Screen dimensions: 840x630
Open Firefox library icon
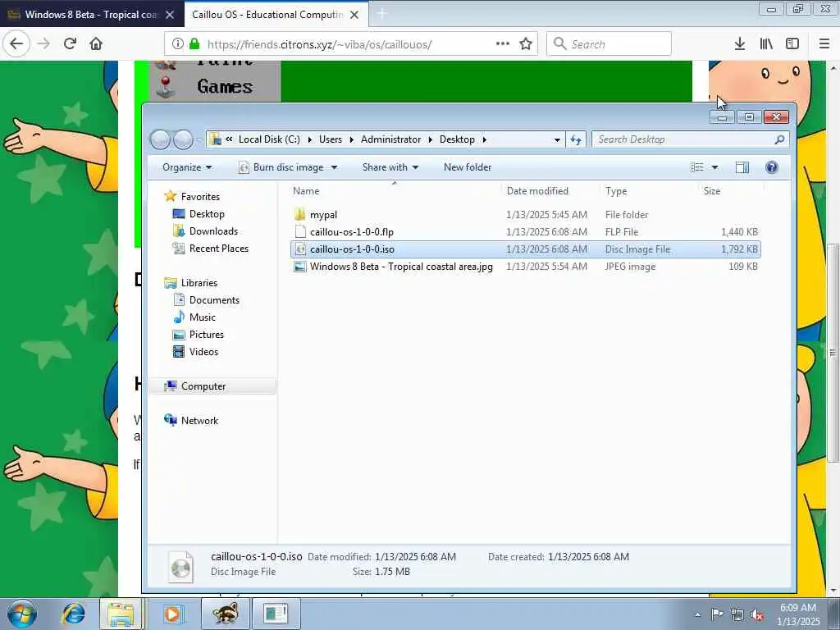pos(767,44)
